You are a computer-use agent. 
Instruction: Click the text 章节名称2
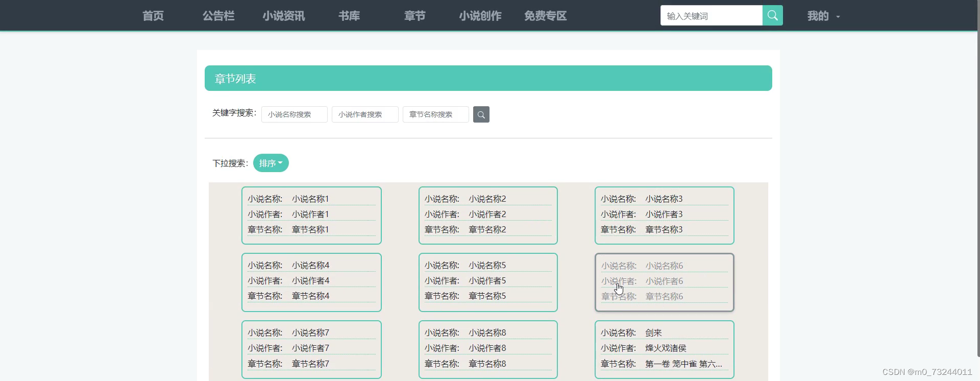coord(487,229)
